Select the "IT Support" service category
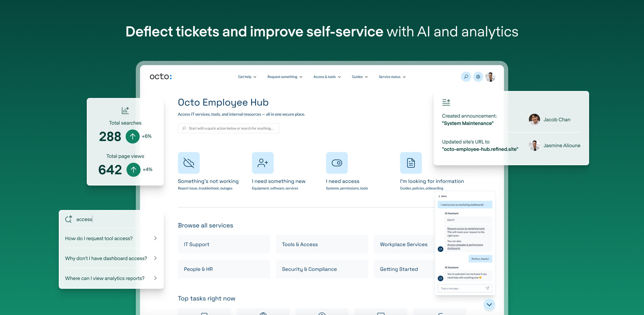This screenshot has width=644, height=315. [x=224, y=244]
